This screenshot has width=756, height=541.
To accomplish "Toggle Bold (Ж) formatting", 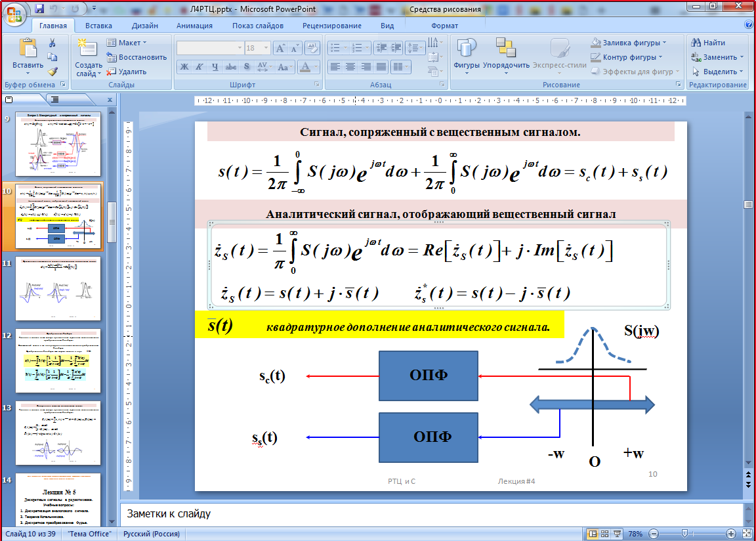I will coord(184,67).
